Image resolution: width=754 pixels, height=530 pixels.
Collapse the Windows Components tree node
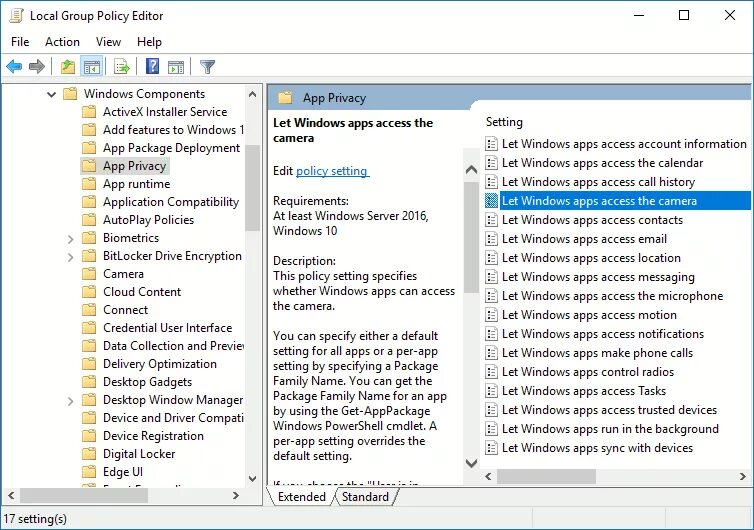pos(51,94)
